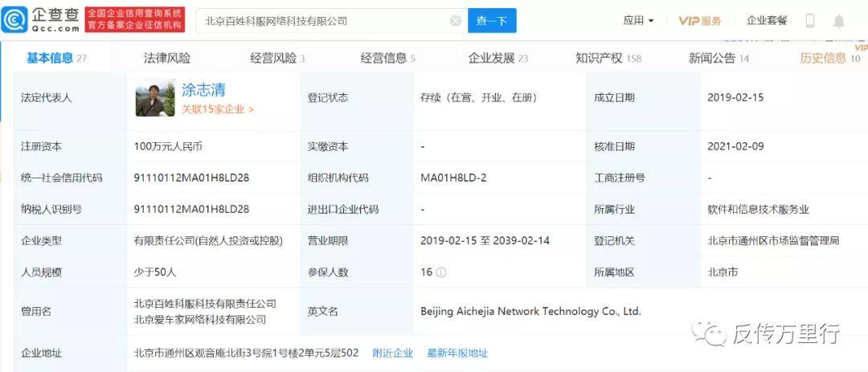868x372 pixels.
Task: Open the mobile phone icon
Action: [810, 21]
